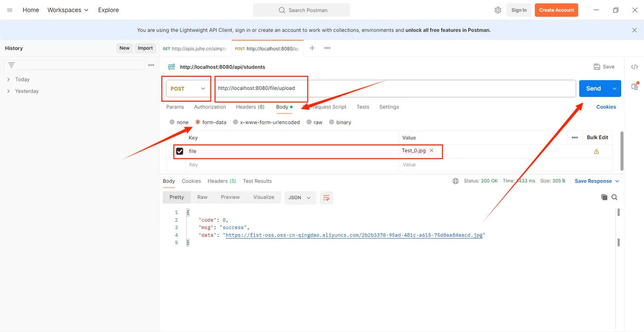Click the empty Value input field

[483, 165]
